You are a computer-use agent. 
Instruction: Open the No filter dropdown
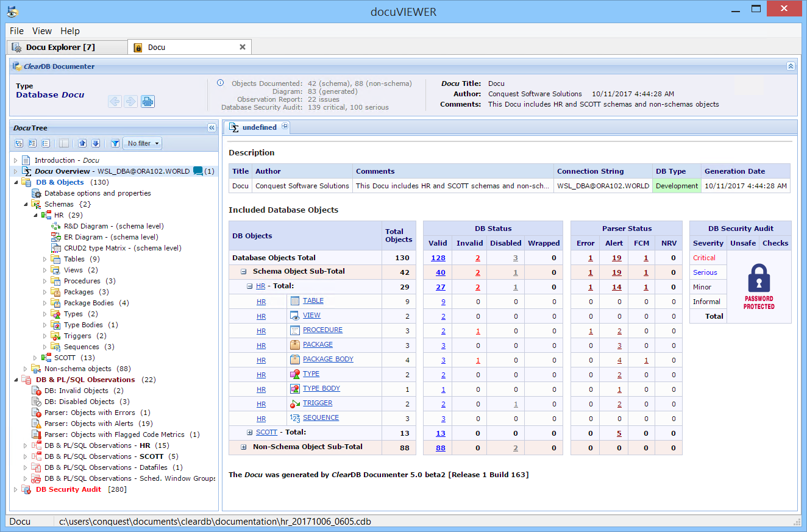click(143, 143)
